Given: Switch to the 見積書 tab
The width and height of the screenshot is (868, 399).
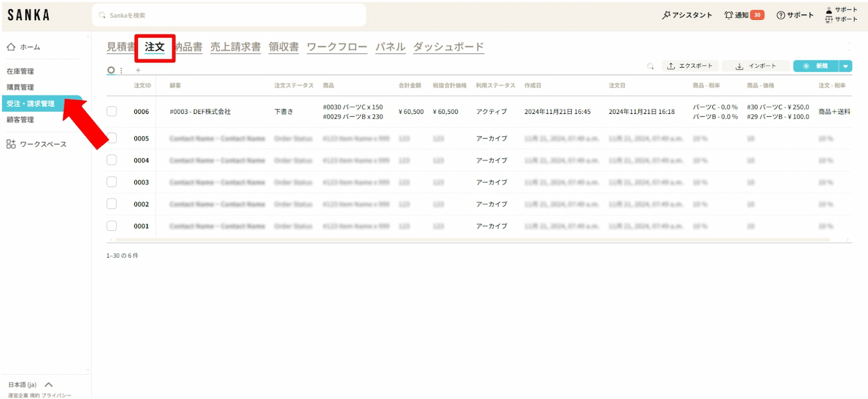Looking at the screenshot, I should (120, 47).
